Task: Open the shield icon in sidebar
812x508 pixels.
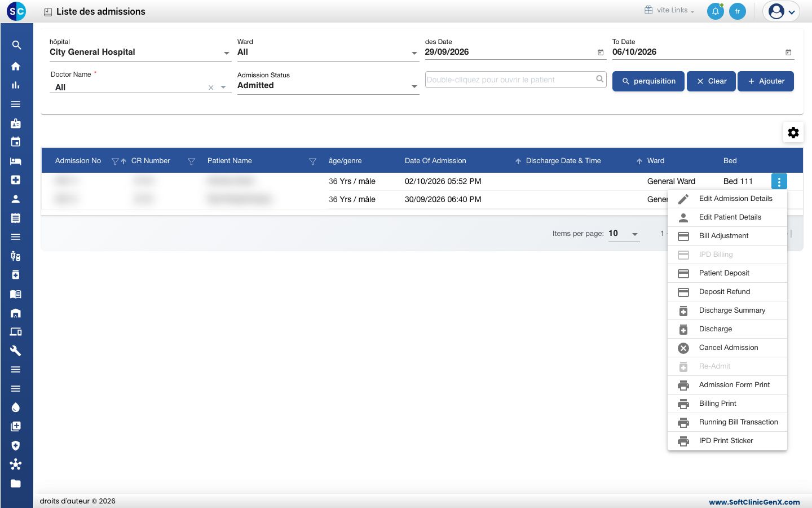Action: pyautogui.click(x=16, y=445)
